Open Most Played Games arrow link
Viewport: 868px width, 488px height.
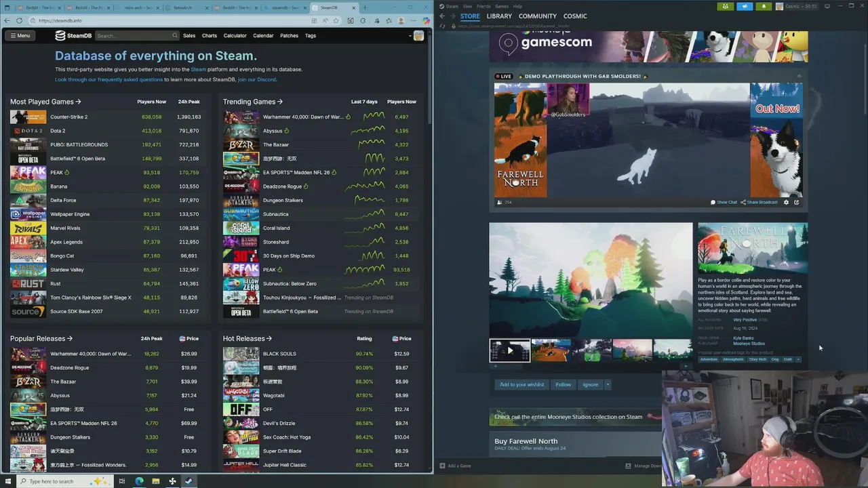pyautogui.click(x=45, y=102)
